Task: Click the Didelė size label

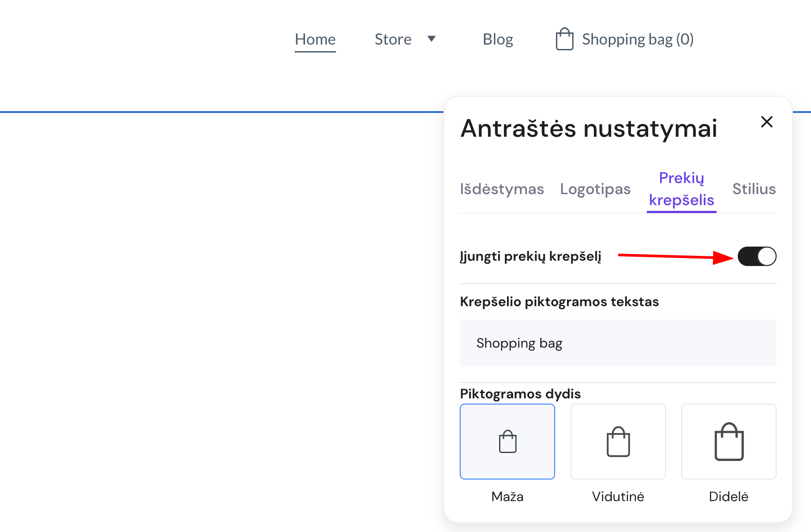Action: click(x=728, y=497)
